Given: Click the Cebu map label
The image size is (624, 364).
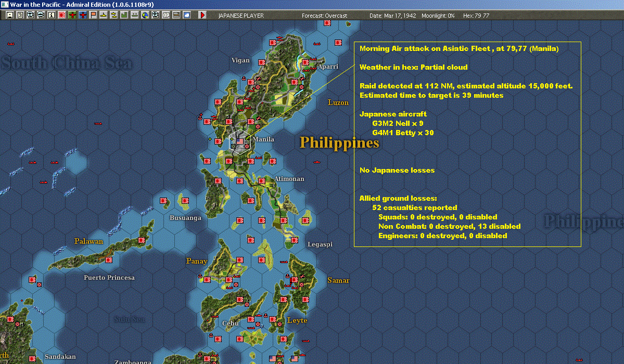Looking at the screenshot, I should (231, 323).
